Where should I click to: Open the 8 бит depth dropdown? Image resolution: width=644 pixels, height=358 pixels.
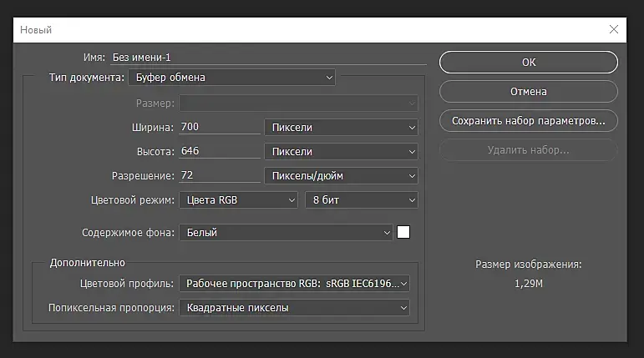pyautogui.click(x=361, y=200)
